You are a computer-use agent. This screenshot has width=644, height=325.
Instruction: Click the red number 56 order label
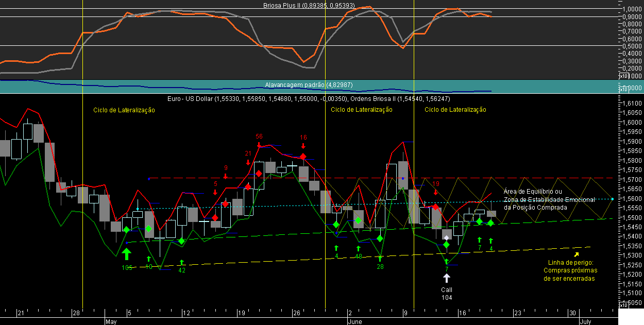tap(259, 136)
